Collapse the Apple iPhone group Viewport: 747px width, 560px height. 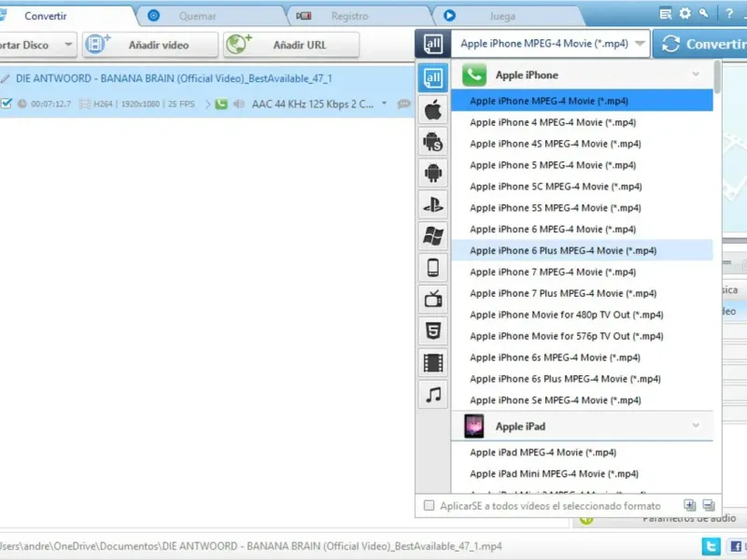pos(696,75)
